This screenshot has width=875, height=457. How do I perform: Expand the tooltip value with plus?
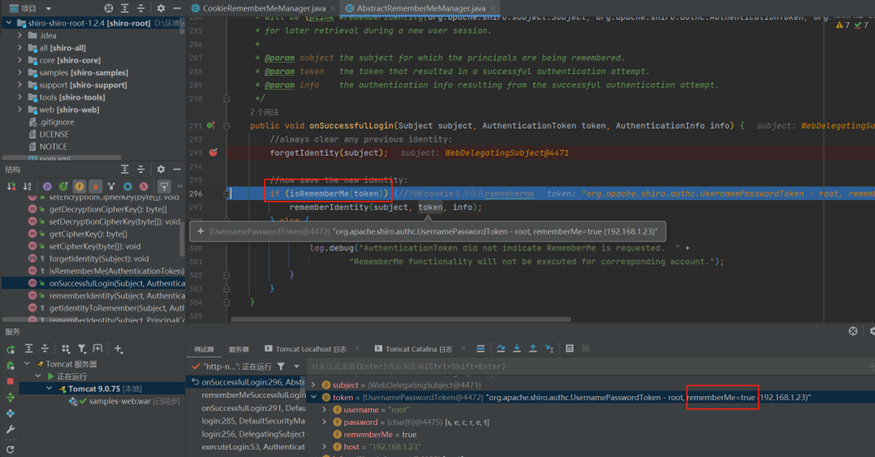pos(200,232)
